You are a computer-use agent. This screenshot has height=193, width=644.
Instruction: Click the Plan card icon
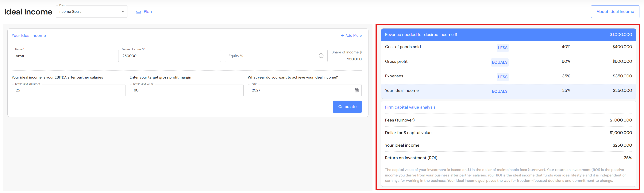[138, 11]
